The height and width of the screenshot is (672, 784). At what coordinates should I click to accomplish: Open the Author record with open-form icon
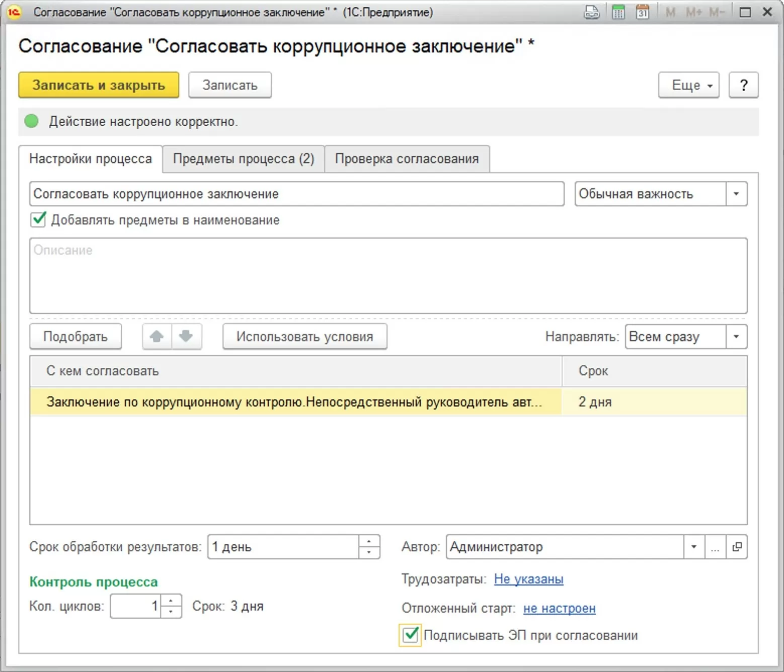point(737,547)
